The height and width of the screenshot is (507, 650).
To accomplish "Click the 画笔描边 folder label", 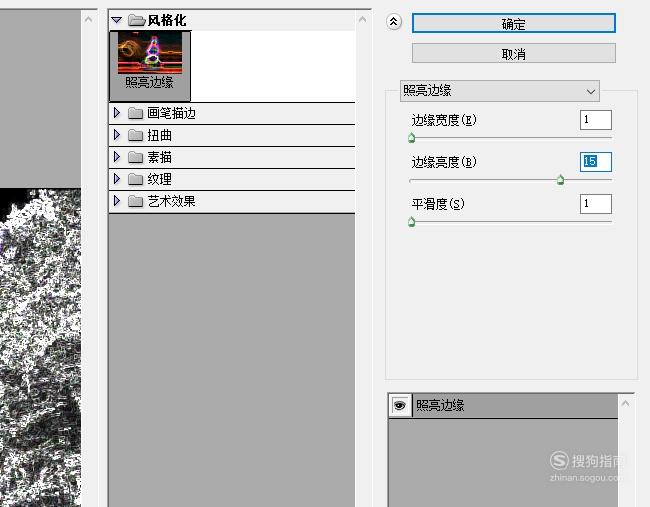I will [x=171, y=113].
